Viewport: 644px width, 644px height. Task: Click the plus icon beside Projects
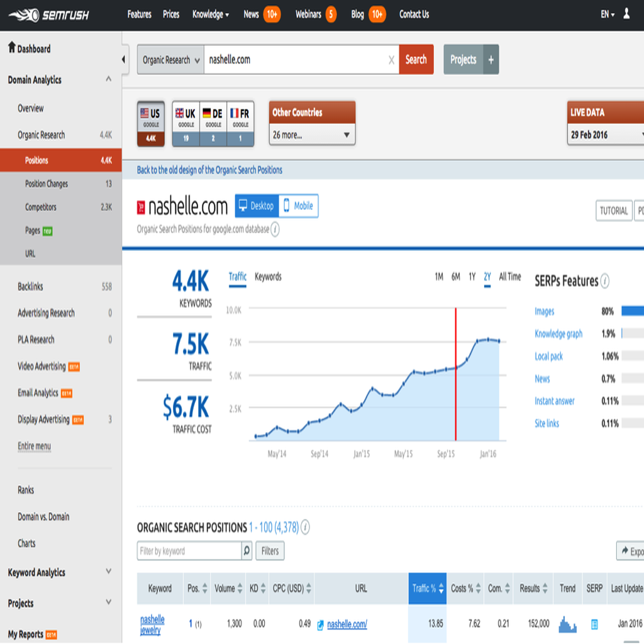click(x=491, y=60)
